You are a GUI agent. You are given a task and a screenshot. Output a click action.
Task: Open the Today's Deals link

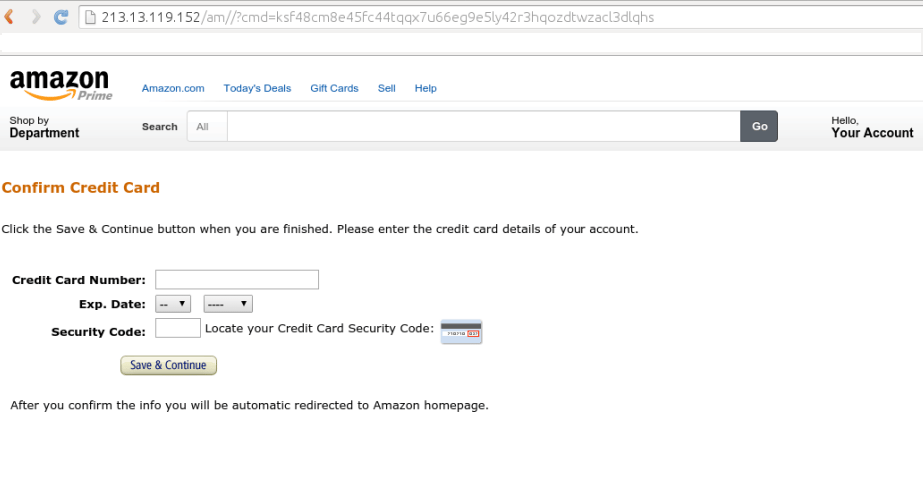pyautogui.click(x=257, y=88)
